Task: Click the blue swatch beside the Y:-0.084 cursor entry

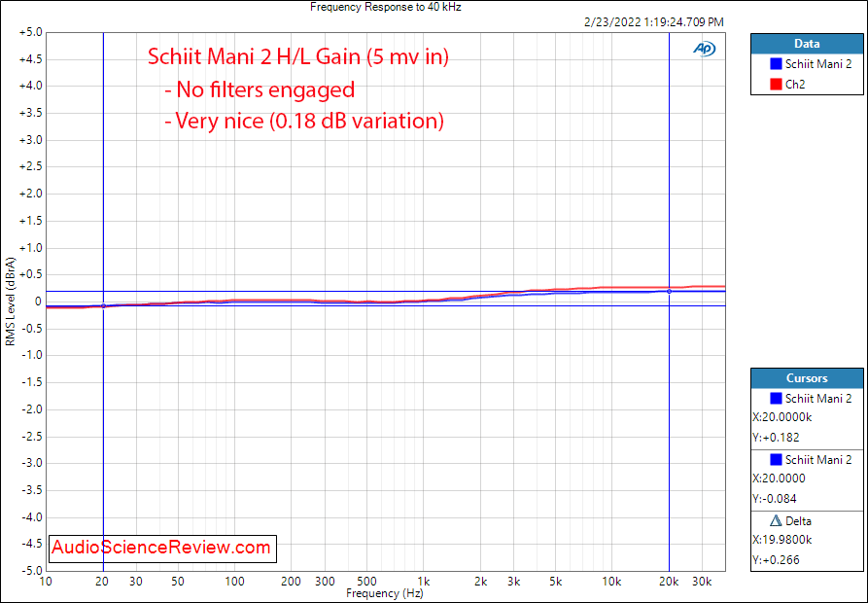Action: (x=776, y=460)
